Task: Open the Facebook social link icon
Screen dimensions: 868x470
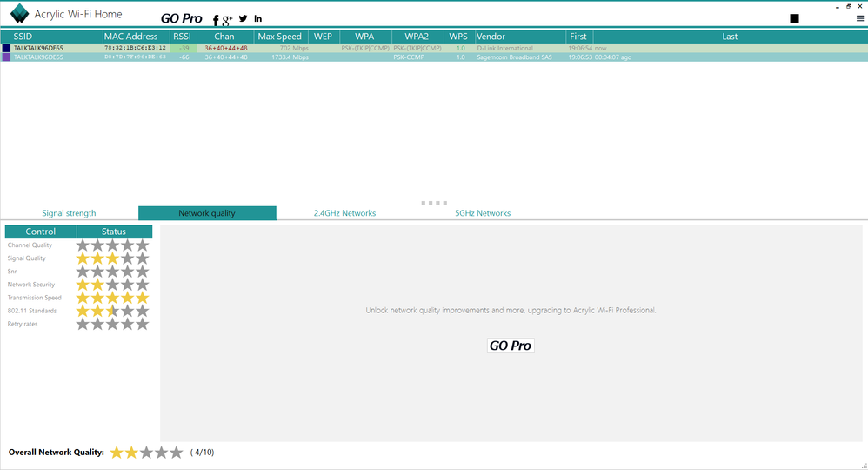Action: 216,21
